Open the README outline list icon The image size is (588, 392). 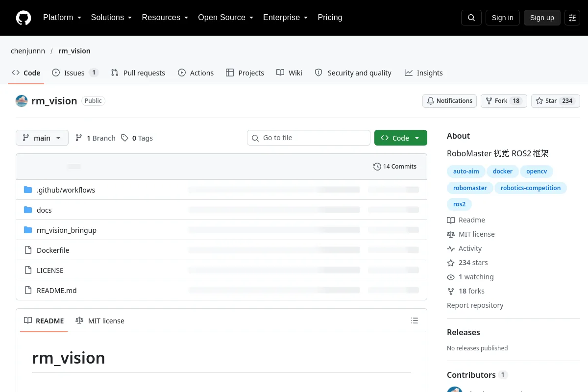415,320
